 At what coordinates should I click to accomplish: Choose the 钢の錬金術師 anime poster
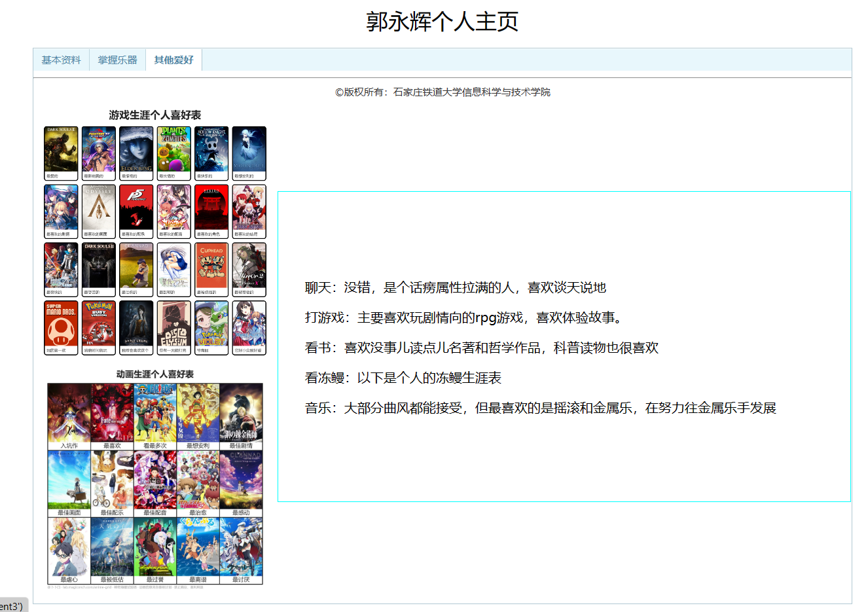click(x=241, y=413)
